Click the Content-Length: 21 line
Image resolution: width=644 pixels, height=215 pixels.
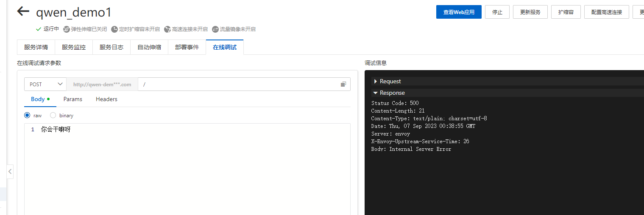point(398,111)
